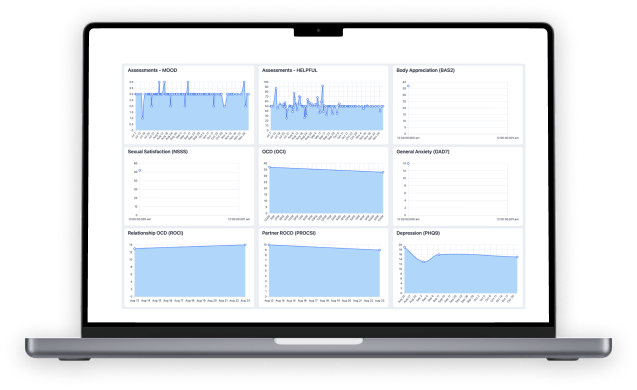637x390 pixels.
Task: Click the lowest dip point in Depression chart
Action: (x=424, y=262)
